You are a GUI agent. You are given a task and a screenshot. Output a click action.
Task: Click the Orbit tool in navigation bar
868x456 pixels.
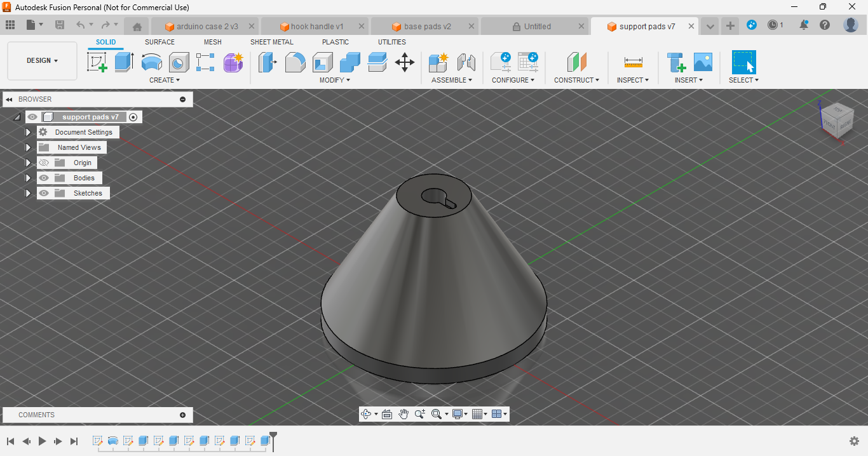point(366,414)
